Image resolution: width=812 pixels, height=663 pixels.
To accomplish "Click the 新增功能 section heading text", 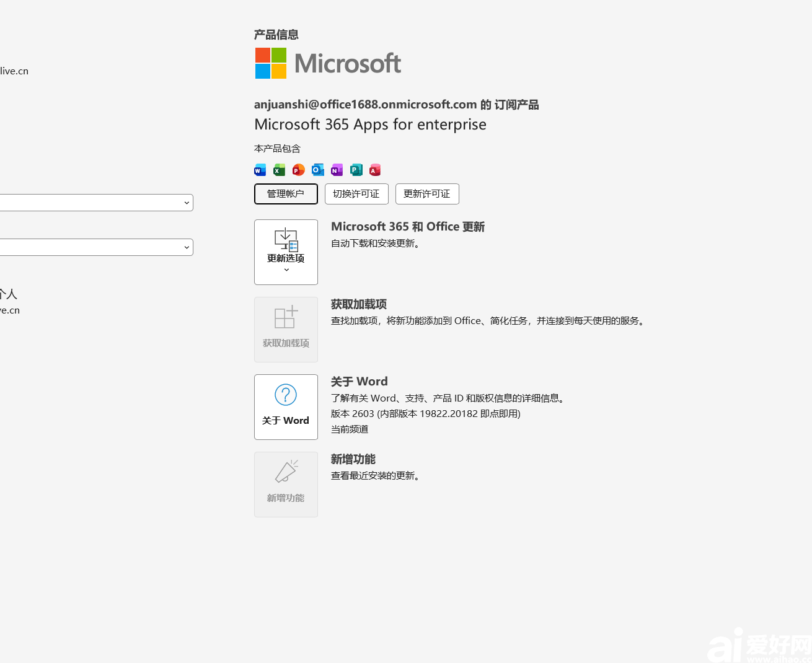I will [x=353, y=459].
